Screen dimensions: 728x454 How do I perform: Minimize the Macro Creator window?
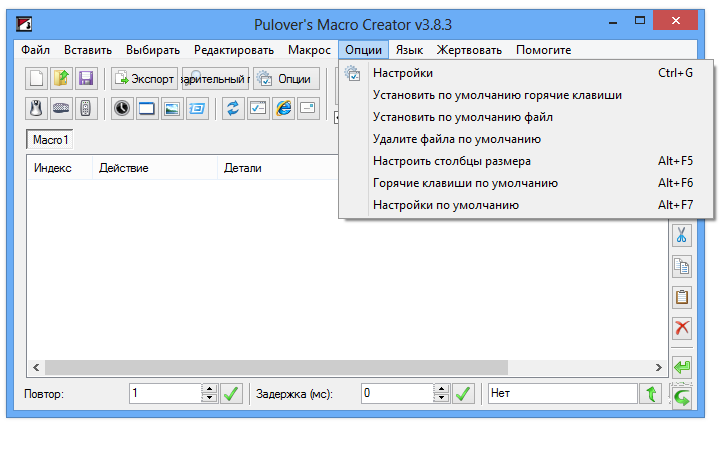point(613,22)
